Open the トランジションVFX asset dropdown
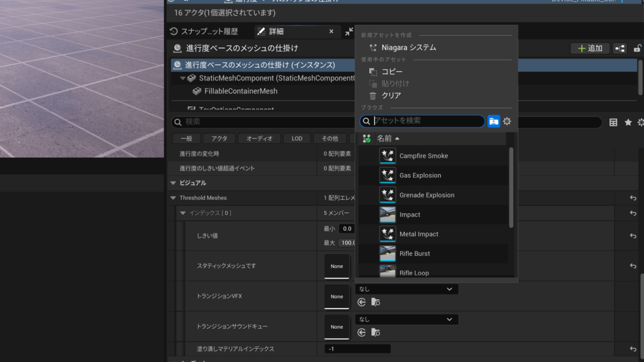This screenshot has height=362, width=644. click(407, 289)
